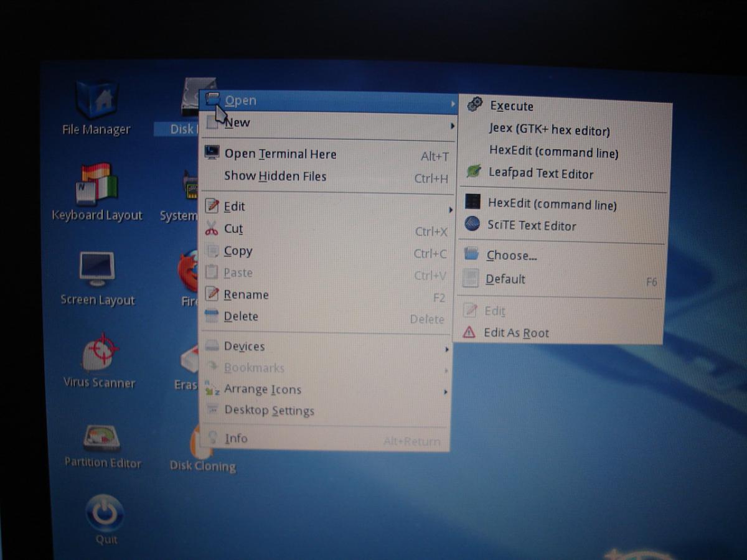The image size is (747, 560).
Task: Click the copy icon beside Copy
Action: pyautogui.click(x=212, y=251)
